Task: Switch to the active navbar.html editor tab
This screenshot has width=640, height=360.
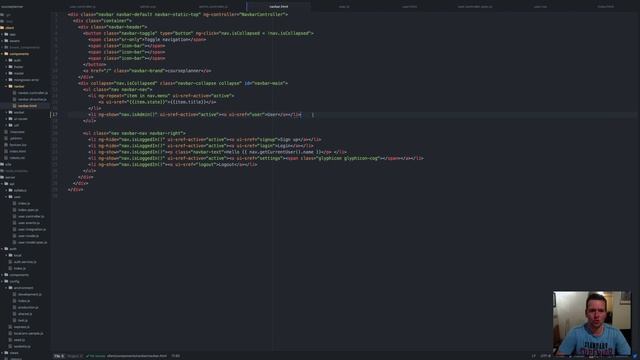Action: (x=279, y=7)
